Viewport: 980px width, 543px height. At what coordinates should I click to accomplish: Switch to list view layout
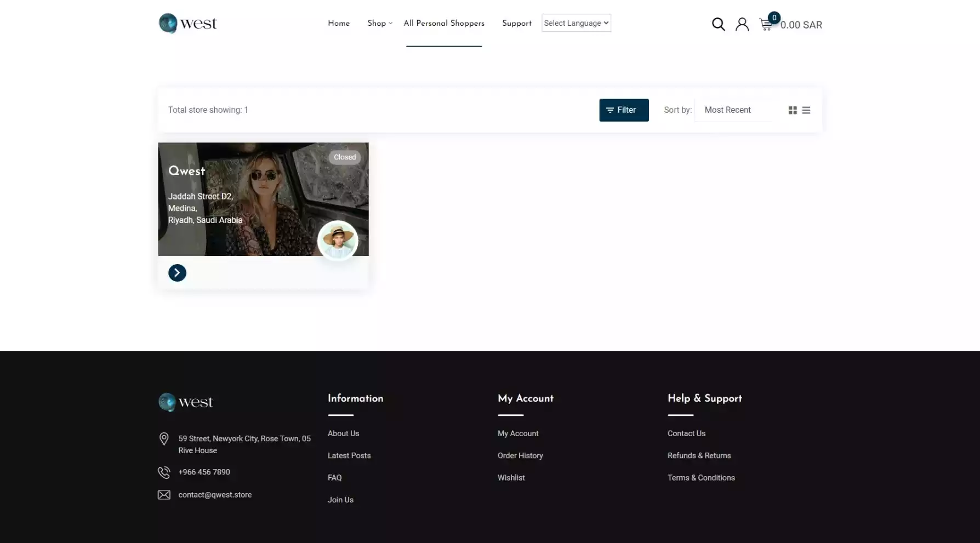click(x=806, y=110)
